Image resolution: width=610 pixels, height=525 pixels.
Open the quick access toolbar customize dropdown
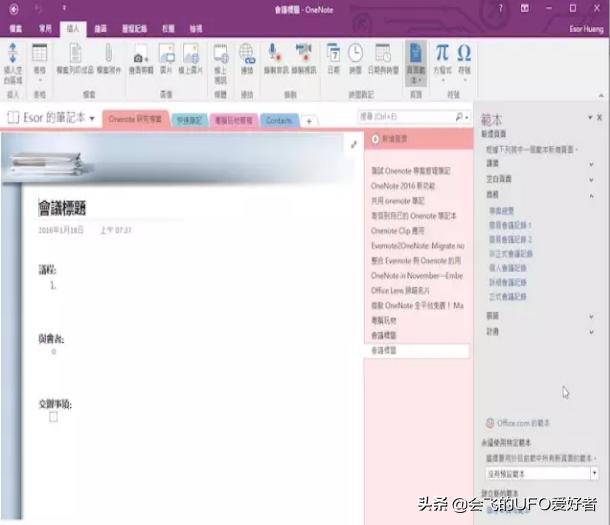[x=64, y=8]
